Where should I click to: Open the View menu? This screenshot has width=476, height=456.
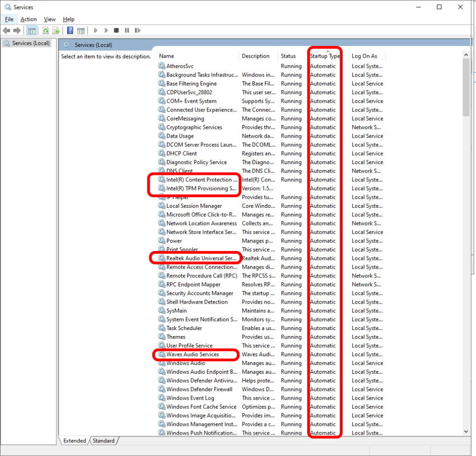[x=49, y=19]
